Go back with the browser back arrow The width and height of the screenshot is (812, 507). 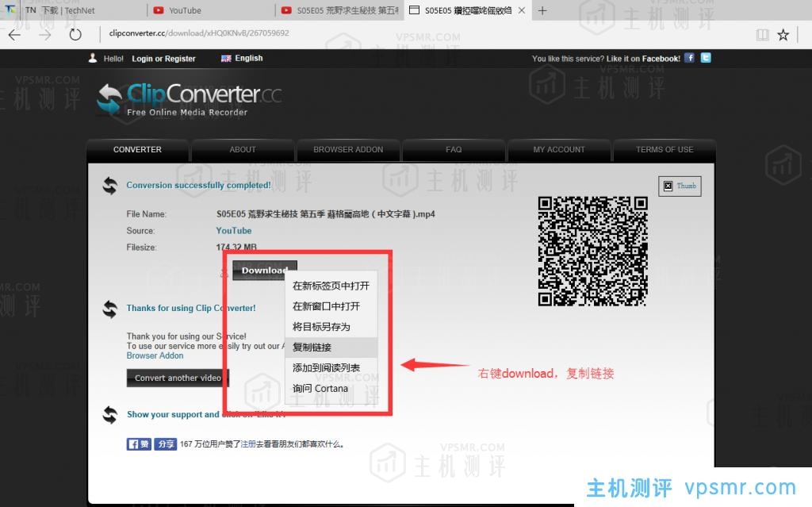pos(14,35)
